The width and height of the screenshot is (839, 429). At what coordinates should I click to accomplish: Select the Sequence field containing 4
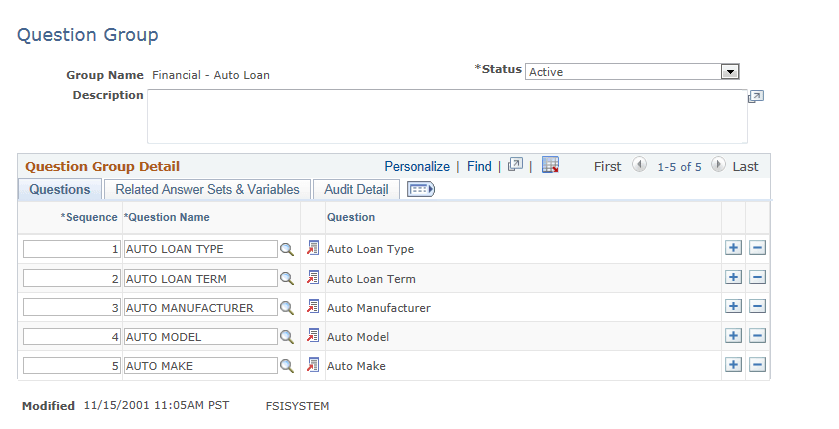(x=72, y=336)
